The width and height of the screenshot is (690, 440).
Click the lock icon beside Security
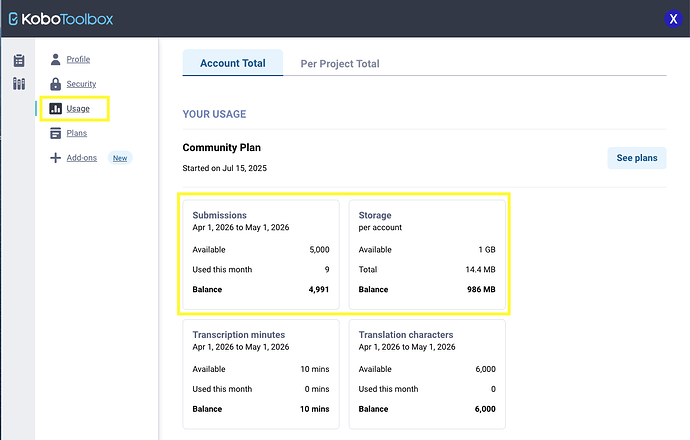coord(56,84)
